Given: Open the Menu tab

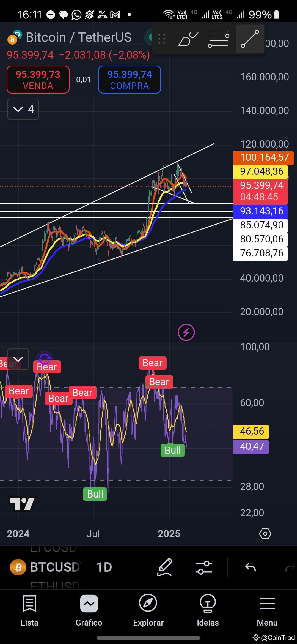Looking at the screenshot, I should coord(267,611).
